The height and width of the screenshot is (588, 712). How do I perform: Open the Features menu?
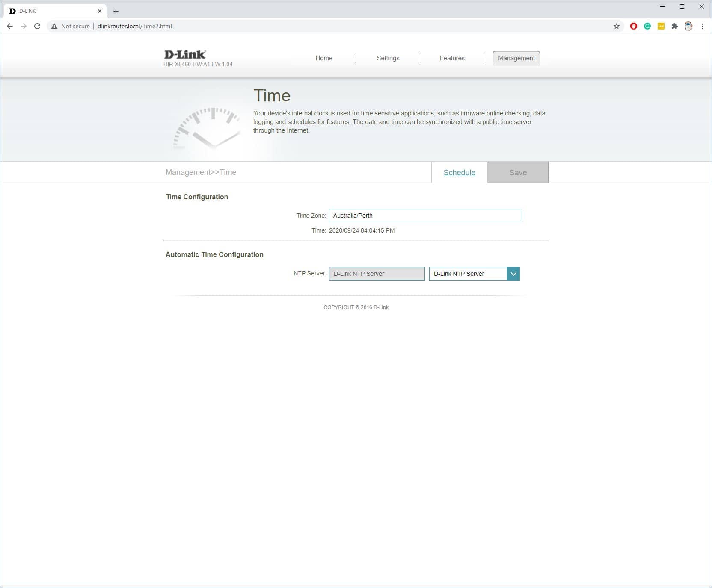click(x=452, y=58)
